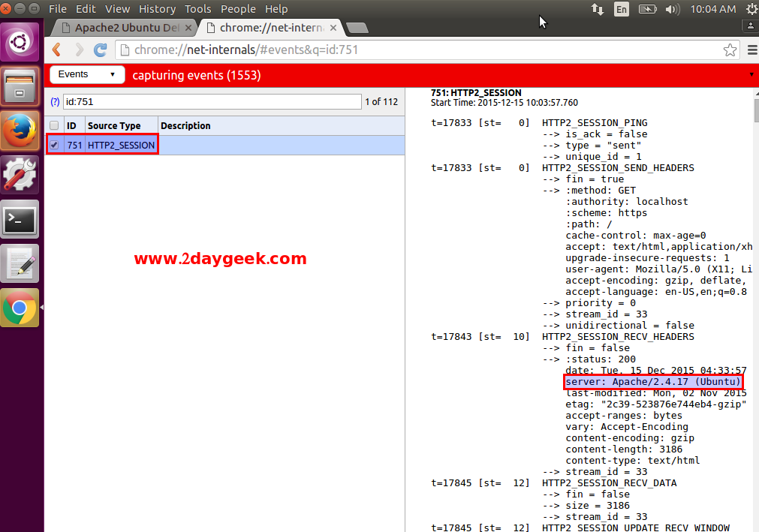Close the Apache2 Ubuntu Default tab
This screenshot has height=532, width=759.
pyautogui.click(x=188, y=28)
